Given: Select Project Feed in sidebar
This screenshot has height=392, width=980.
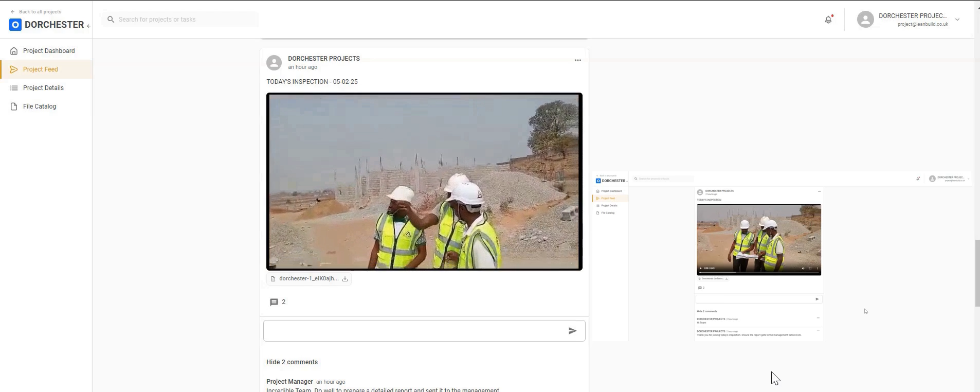Looking at the screenshot, I should (40, 69).
